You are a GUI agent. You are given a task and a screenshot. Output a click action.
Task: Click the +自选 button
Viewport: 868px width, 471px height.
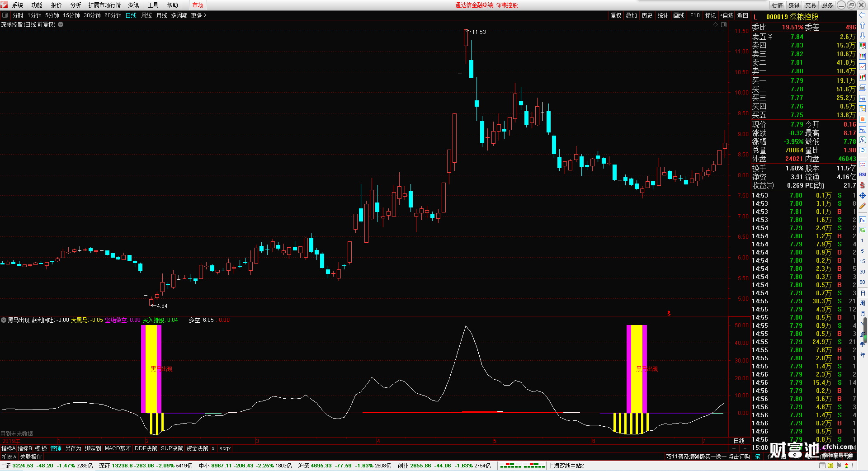click(726, 15)
